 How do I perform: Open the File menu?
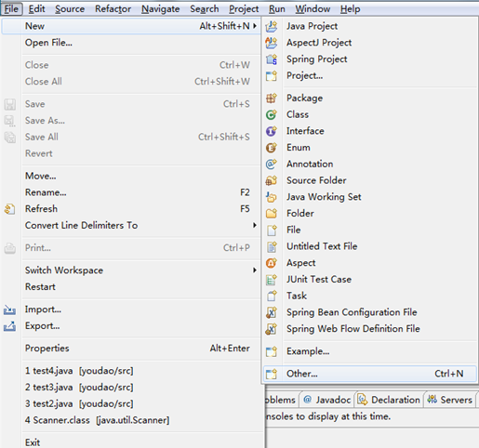(11, 8)
